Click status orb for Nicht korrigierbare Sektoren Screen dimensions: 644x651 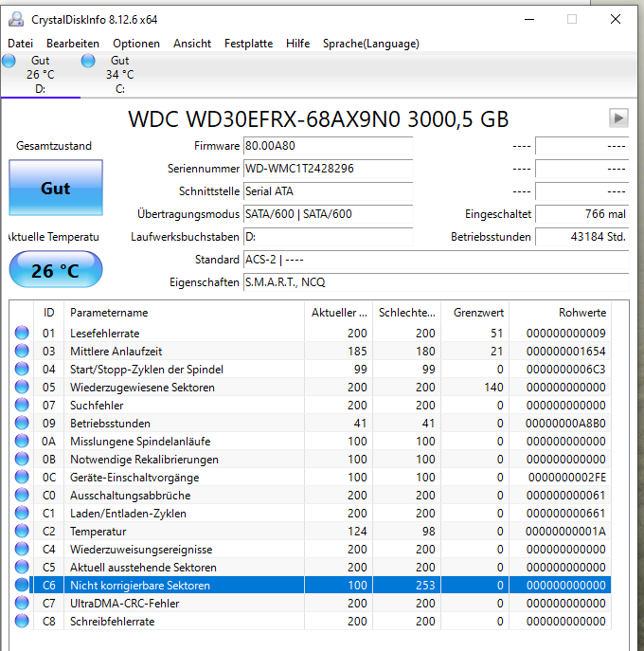click(22, 585)
